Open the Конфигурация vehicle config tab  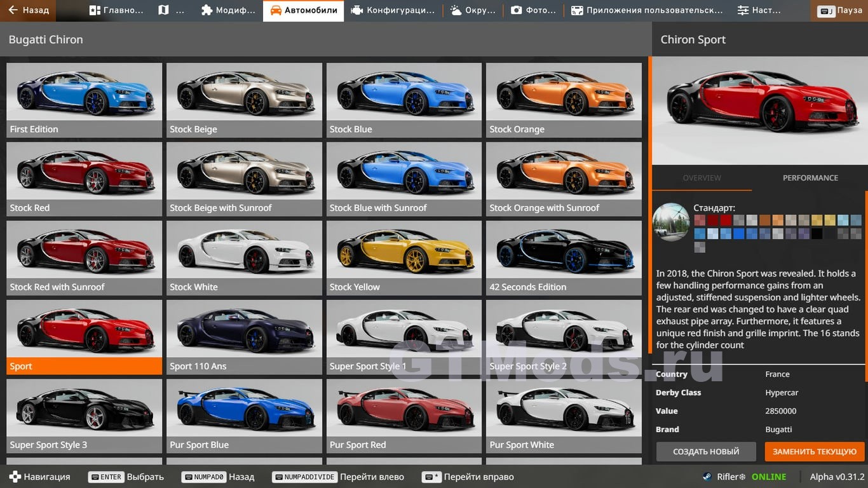coord(393,11)
